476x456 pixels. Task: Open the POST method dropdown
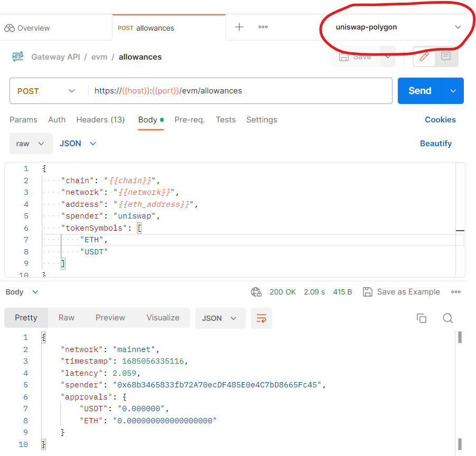coord(48,90)
